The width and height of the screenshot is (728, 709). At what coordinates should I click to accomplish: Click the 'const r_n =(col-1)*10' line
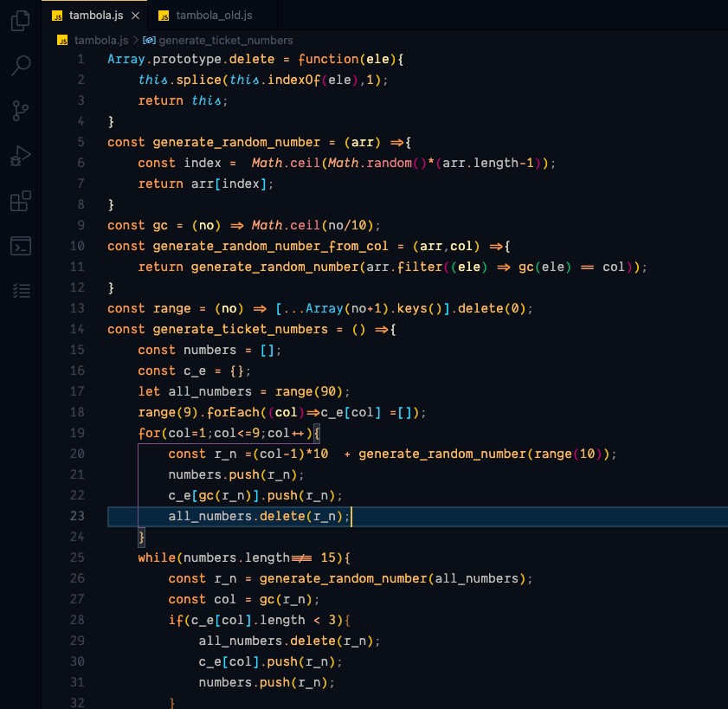(392, 454)
